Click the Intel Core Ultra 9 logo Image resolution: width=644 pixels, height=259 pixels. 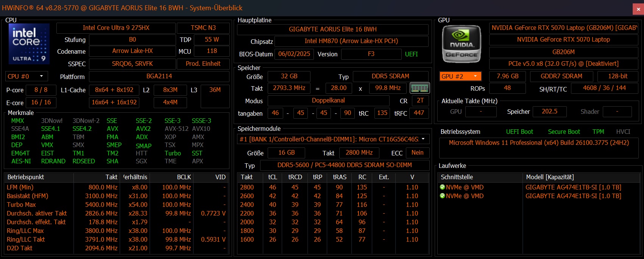coord(29,43)
